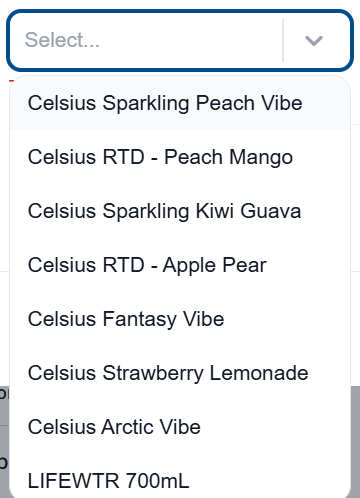Select Celsius RTD - Apple Pear
This screenshot has width=360, height=498.
[x=180, y=265]
